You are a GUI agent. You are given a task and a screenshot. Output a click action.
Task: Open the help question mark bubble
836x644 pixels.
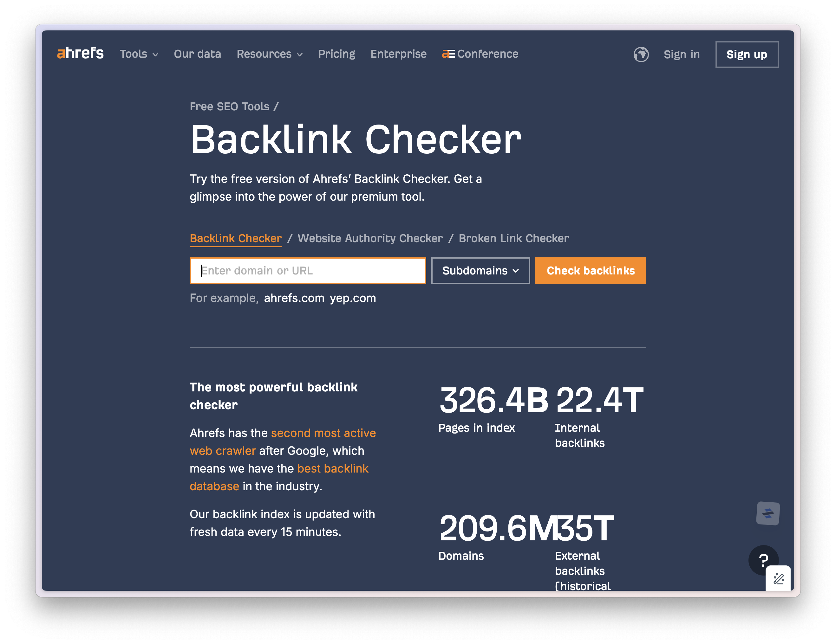763,560
